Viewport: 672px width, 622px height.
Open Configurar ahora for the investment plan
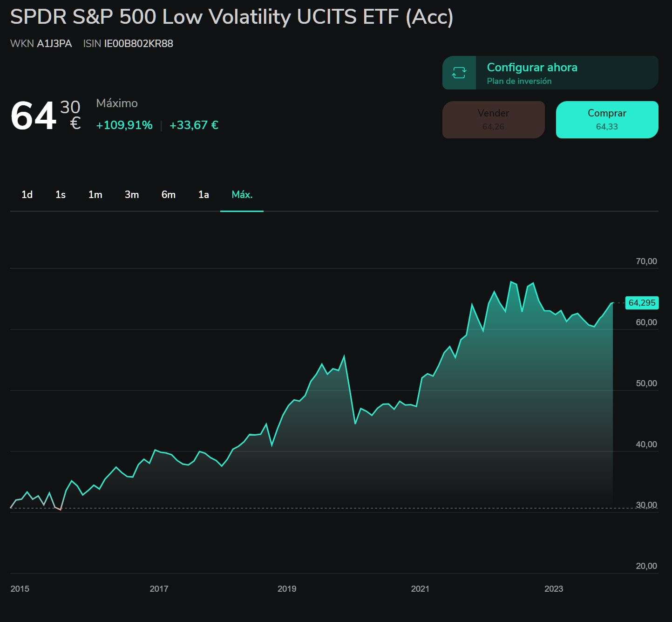tap(532, 67)
